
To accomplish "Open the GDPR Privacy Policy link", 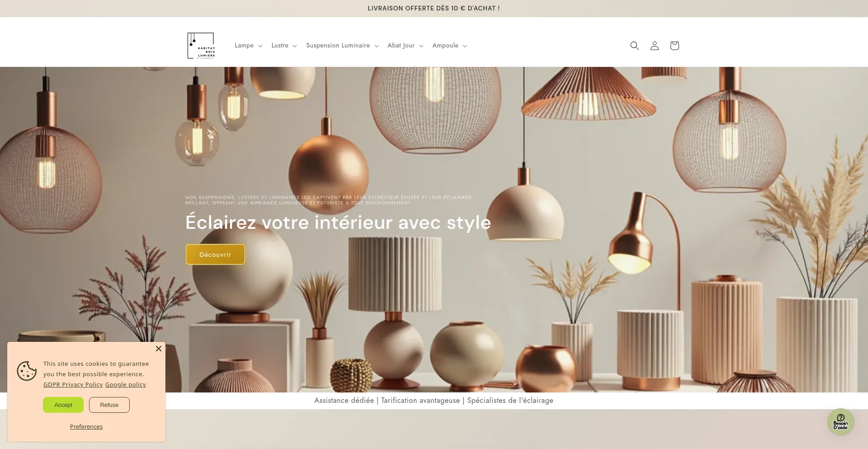I will click(x=73, y=385).
